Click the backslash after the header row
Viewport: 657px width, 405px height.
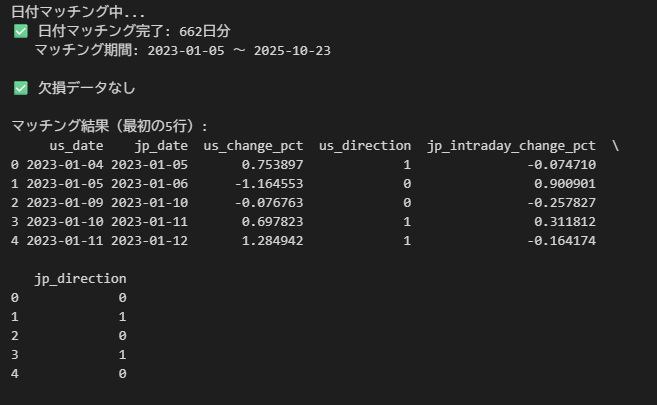[615, 146]
